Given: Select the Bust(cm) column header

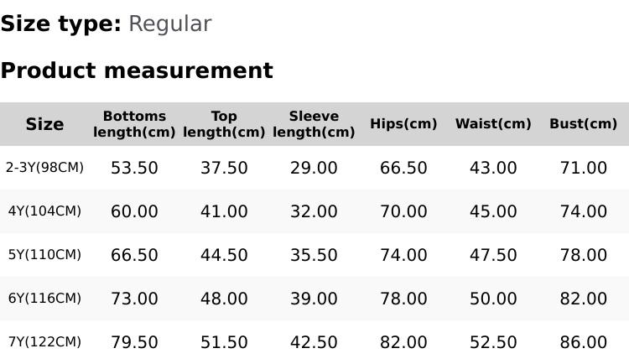Looking at the screenshot, I should (x=583, y=124).
